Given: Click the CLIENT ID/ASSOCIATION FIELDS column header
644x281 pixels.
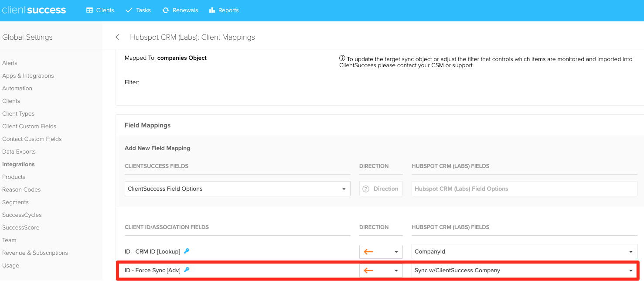Looking at the screenshot, I should (x=167, y=227).
